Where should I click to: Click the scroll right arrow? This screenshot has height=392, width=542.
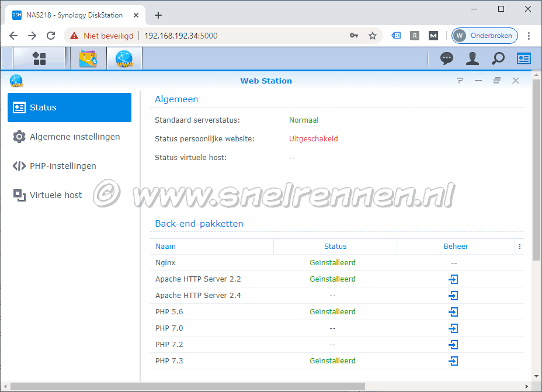coord(526,386)
